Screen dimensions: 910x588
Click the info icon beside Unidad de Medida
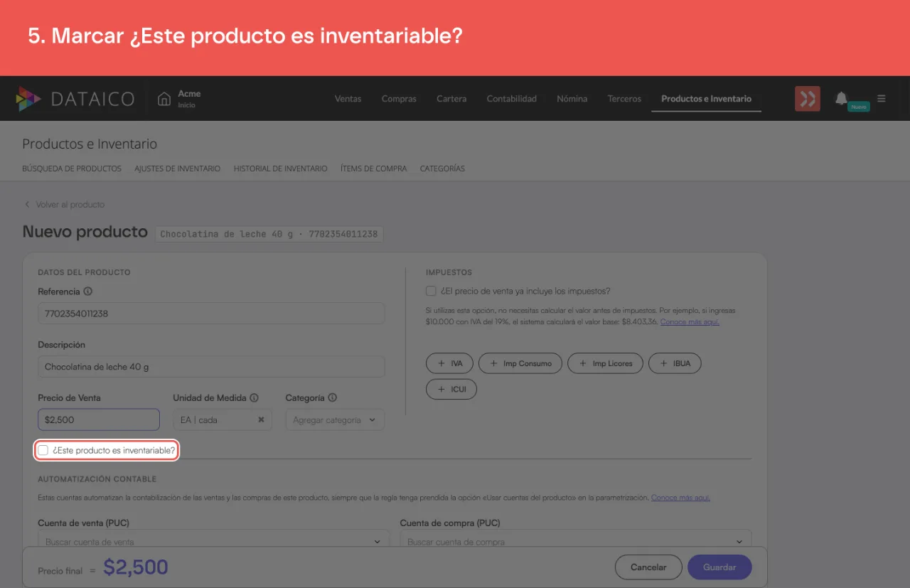pyautogui.click(x=254, y=398)
